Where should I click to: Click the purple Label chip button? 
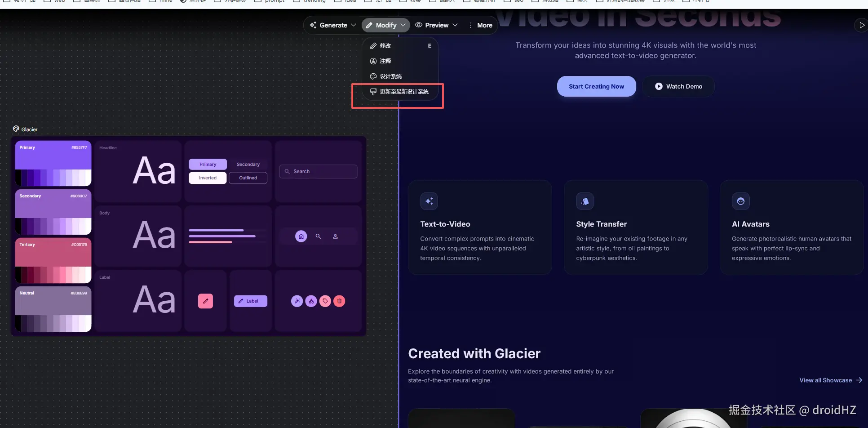tap(251, 301)
